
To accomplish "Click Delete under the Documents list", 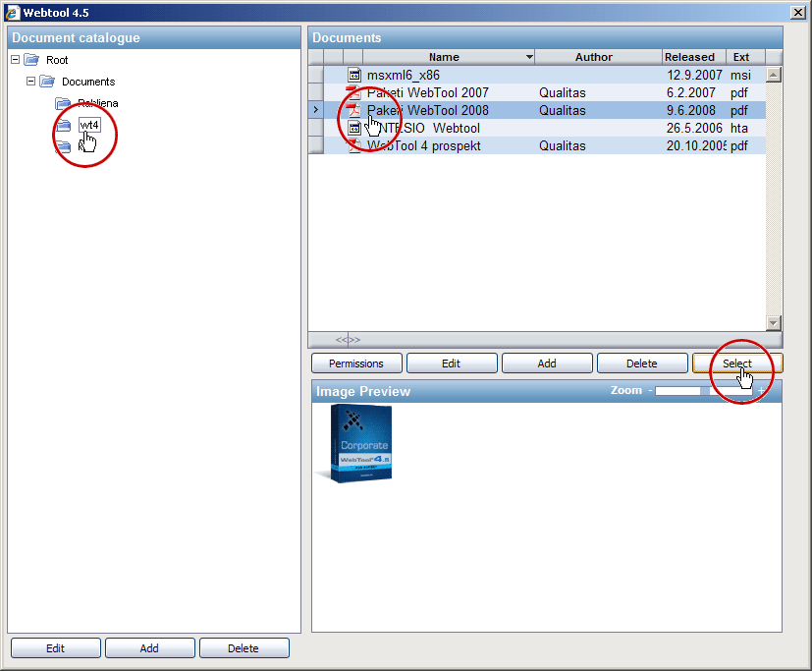I will [x=641, y=363].
